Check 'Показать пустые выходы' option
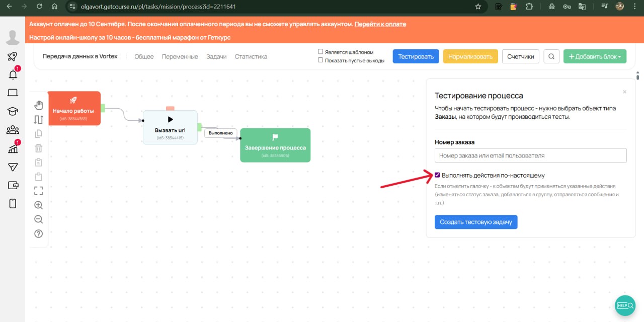This screenshot has width=644, height=322. (x=320, y=60)
